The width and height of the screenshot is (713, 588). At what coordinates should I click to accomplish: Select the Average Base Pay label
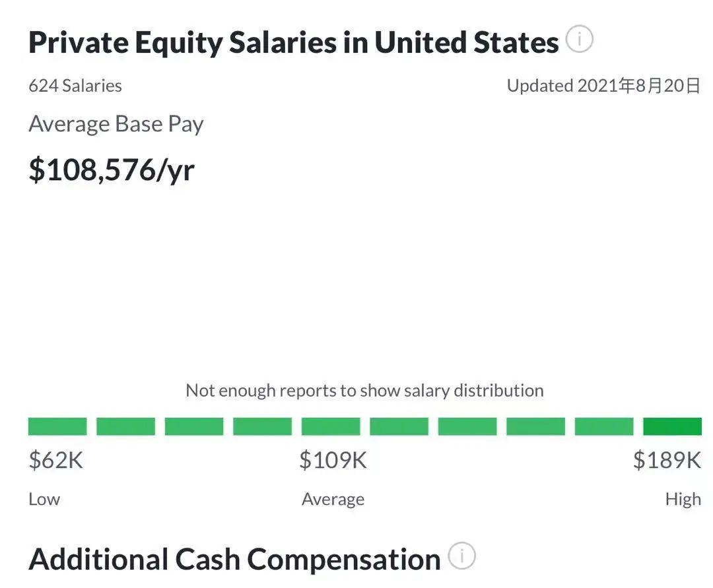click(x=116, y=124)
